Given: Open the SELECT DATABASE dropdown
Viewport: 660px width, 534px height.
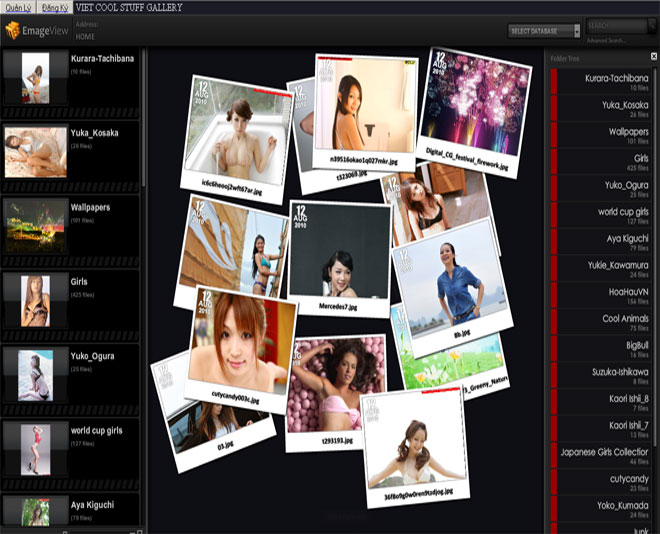Looking at the screenshot, I should coord(544,31).
